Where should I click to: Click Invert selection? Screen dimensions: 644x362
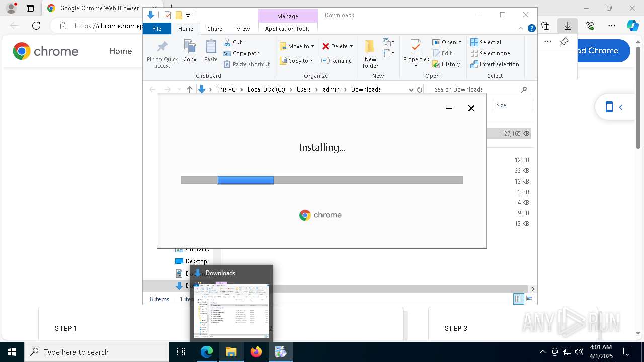[495, 64]
